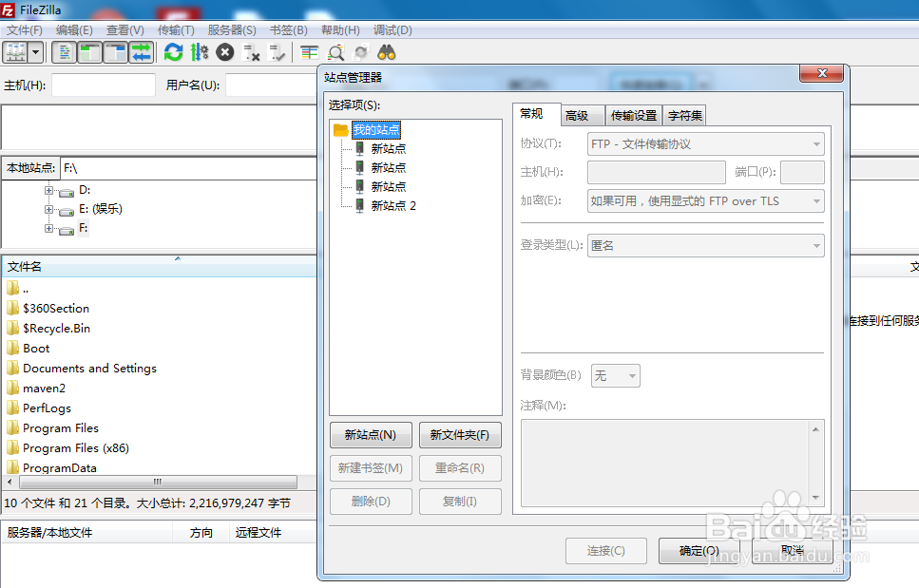Select the maven2 folder
Image resolution: width=919 pixels, height=588 pixels.
44,389
